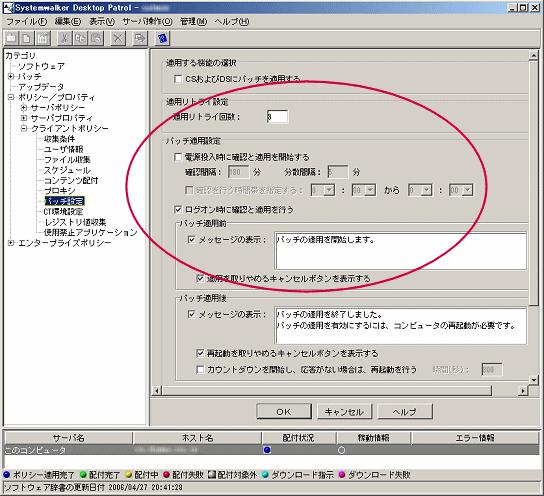This screenshot has height=496, width=544.
Task: Toggle 確認を行う時間帯を指定する checkbox
Action: (189, 190)
